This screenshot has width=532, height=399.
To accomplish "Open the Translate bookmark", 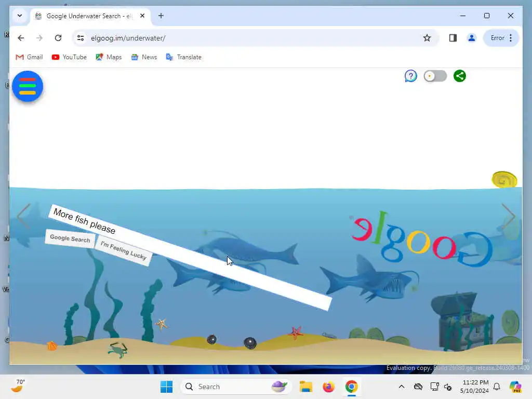I will [x=183, y=57].
